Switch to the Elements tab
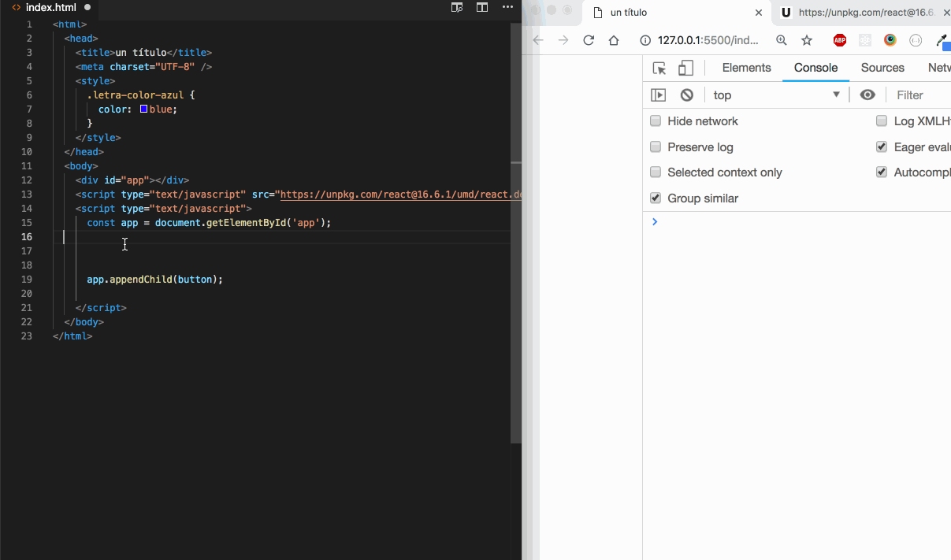The width and height of the screenshot is (951, 560). 746,68
